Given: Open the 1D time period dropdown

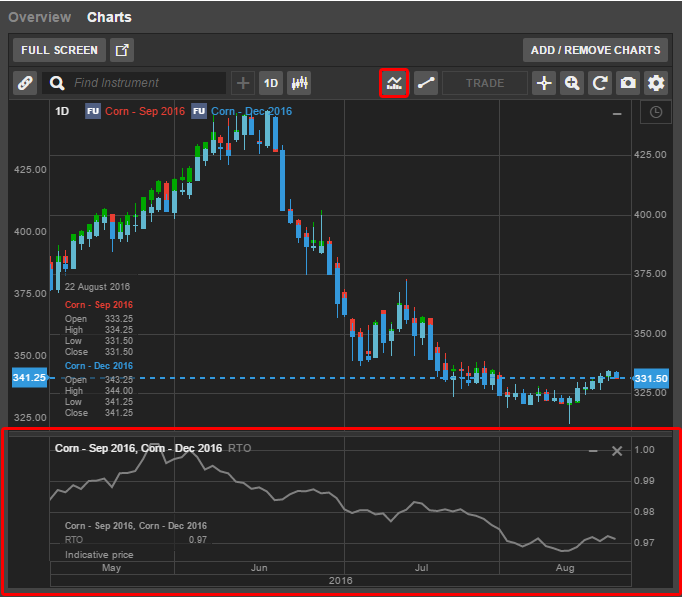Looking at the screenshot, I should pyautogui.click(x=271, y=83).
